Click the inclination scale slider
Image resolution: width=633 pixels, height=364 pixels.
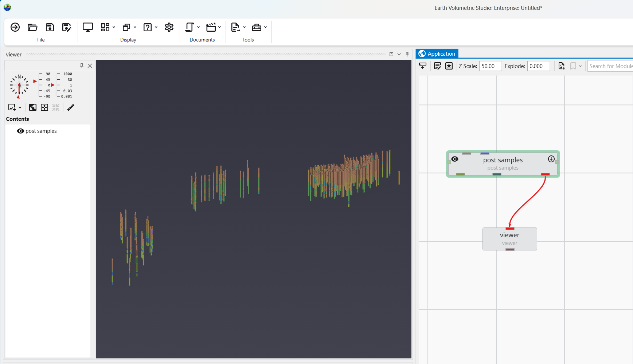(x=43, y=85)
